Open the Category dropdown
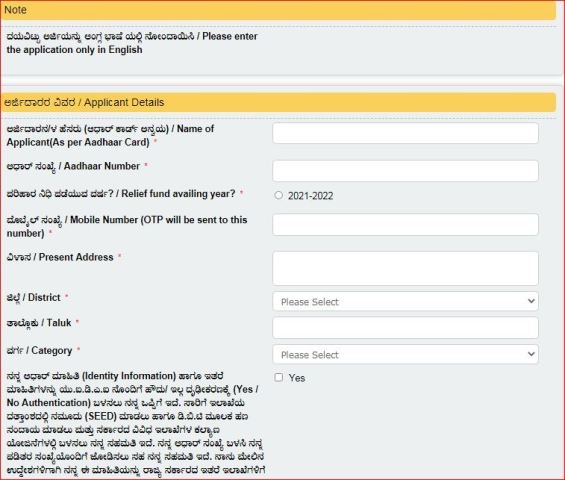This screenshot has height=480, width=565. 405,354
